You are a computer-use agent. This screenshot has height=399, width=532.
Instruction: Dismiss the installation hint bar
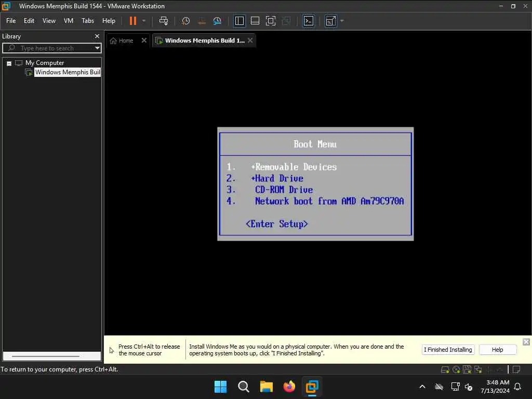pyautogui.click(x=526, y=342)
